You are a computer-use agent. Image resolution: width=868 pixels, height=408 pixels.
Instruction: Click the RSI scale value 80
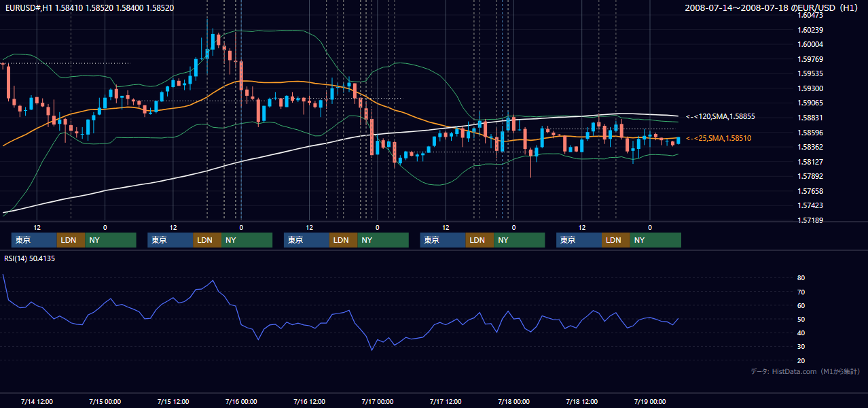coord(801,278)
